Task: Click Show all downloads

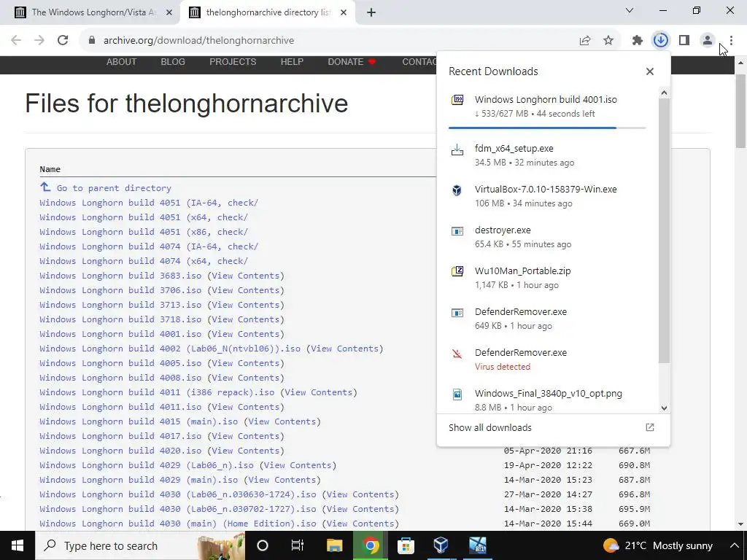Action: pos(490,427)
